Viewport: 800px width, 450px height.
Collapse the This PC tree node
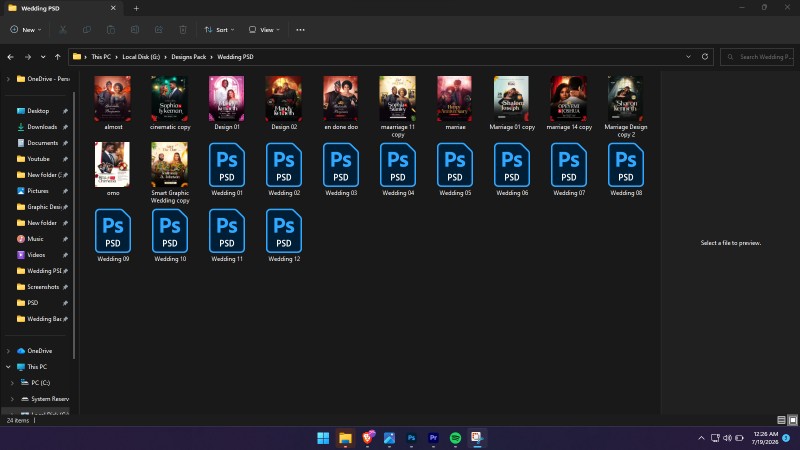8,367
